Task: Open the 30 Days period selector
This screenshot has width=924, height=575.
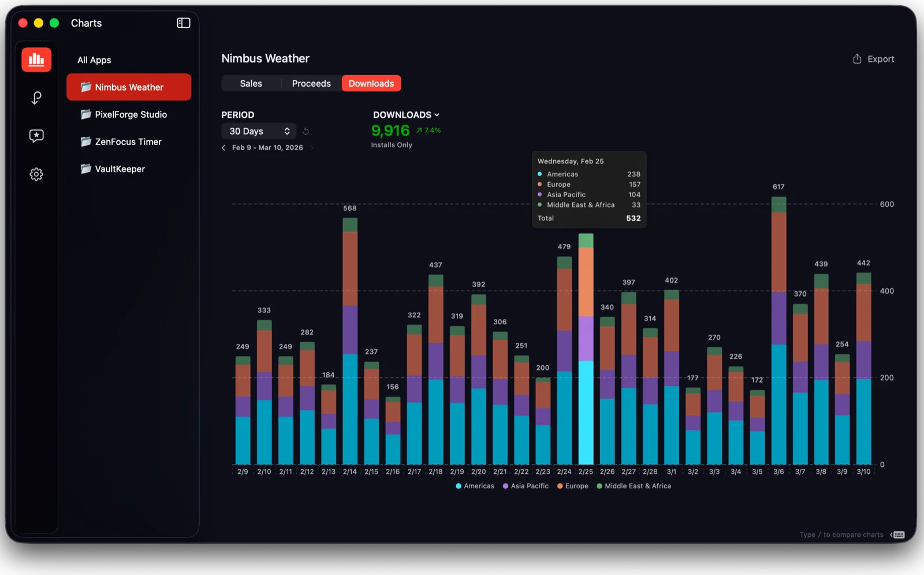Action: point(258,131)
